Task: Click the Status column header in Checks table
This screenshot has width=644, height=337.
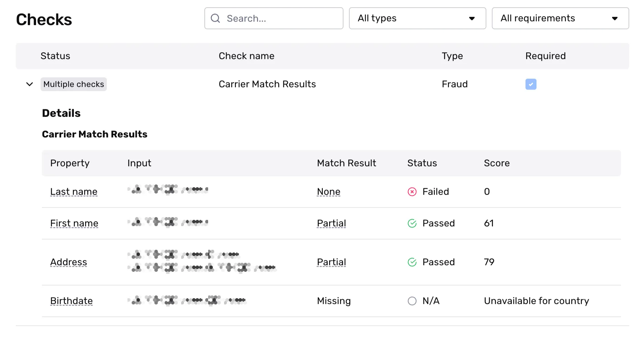Action: pyautogui.click(x=55, y=56)
